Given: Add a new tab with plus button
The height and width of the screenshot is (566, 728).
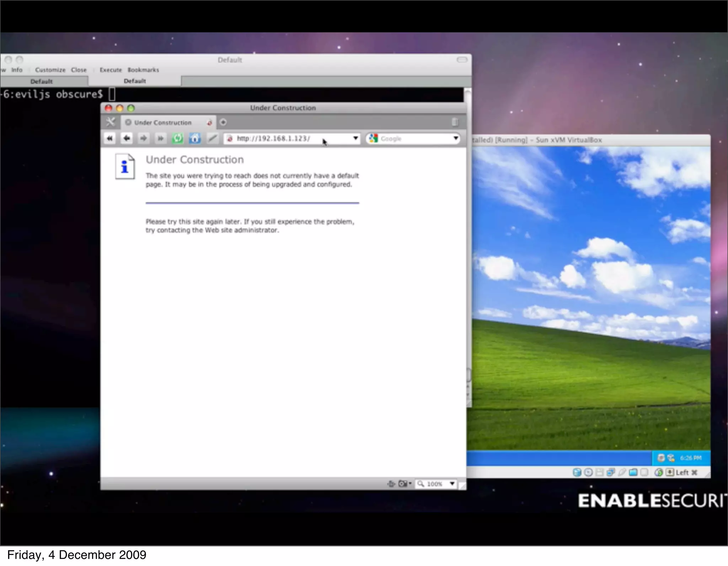Looking at the screenshot, I should (x=223, y=122).
